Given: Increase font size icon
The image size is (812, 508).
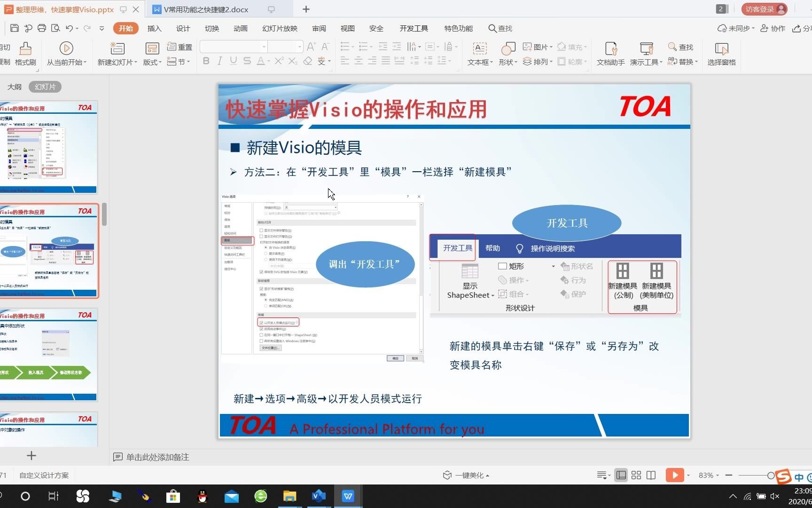Looking at the screenshot, I should coord(311,47).
